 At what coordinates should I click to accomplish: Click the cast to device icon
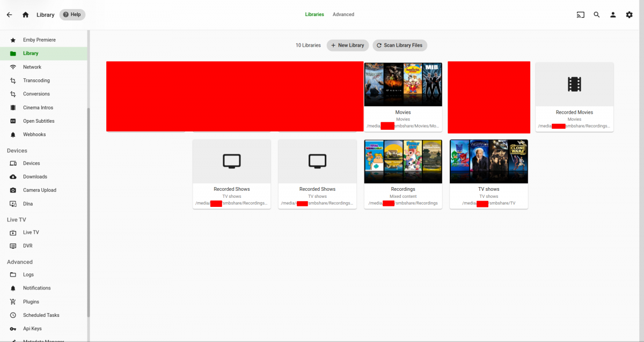581,14
